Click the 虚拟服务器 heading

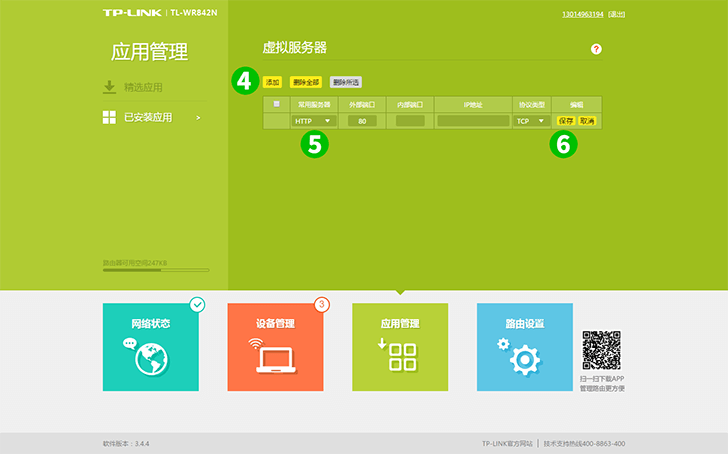[x=295, y=47]
